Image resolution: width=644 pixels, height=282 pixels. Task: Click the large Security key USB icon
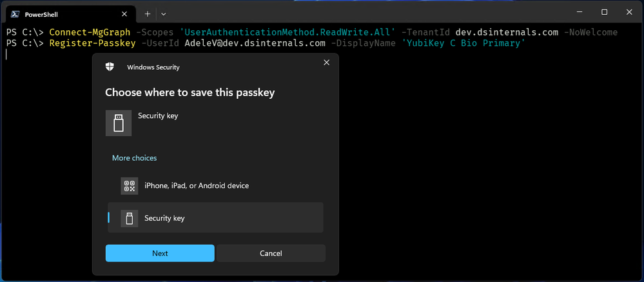pyautogui.click(x=118, y=123)
